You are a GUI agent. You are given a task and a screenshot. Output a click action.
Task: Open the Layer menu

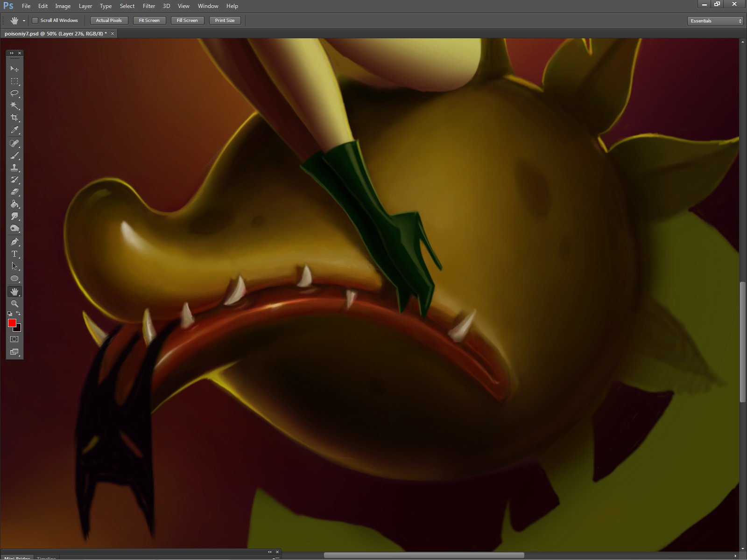tap(85, 6)
